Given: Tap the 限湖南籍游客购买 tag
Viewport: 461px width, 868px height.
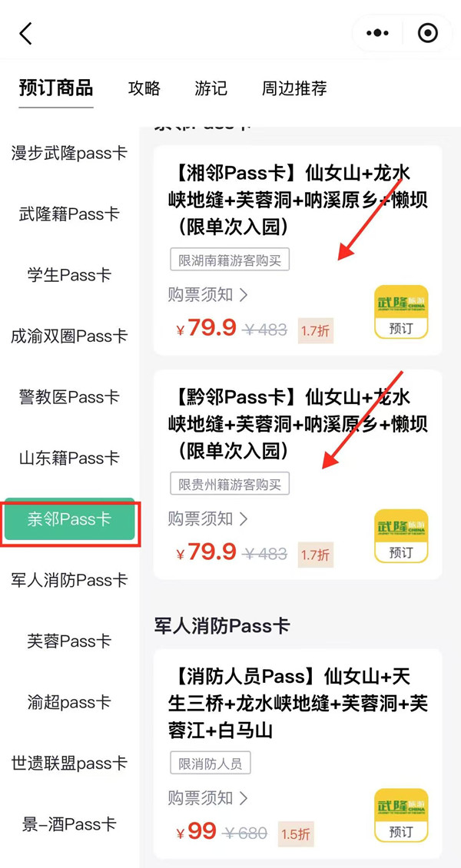Looking at the screenshot, I should [230, 260].
